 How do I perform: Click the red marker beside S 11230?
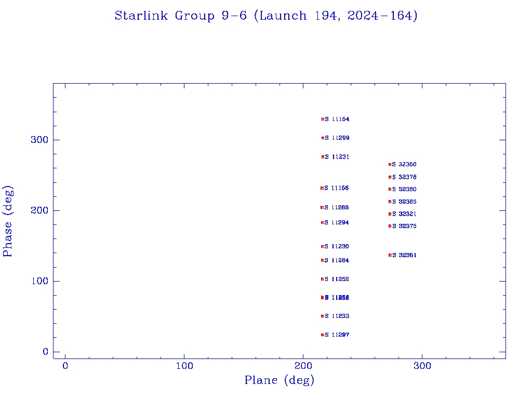point(322,247)
